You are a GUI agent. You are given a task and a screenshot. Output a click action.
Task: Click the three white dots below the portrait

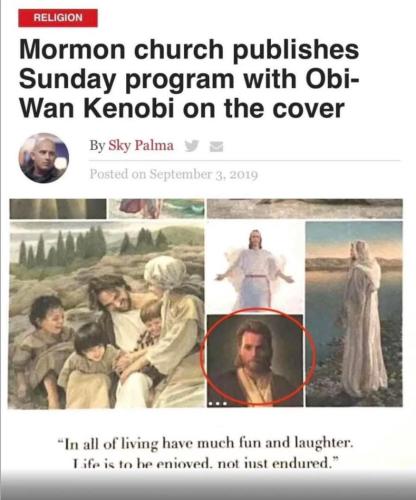click(x=217, y=404)
